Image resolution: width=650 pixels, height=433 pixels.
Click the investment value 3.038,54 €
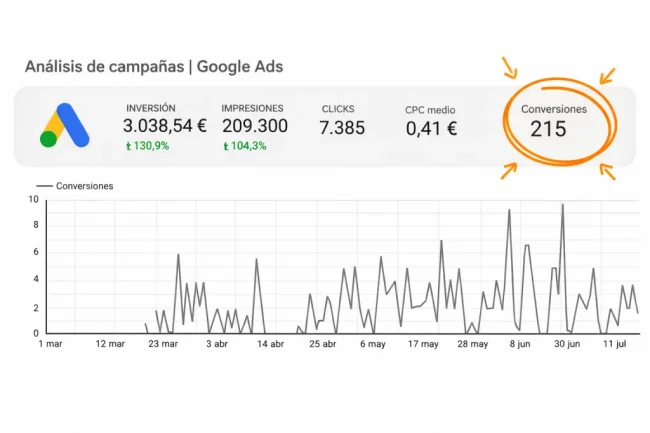click(x=165, y=126)
